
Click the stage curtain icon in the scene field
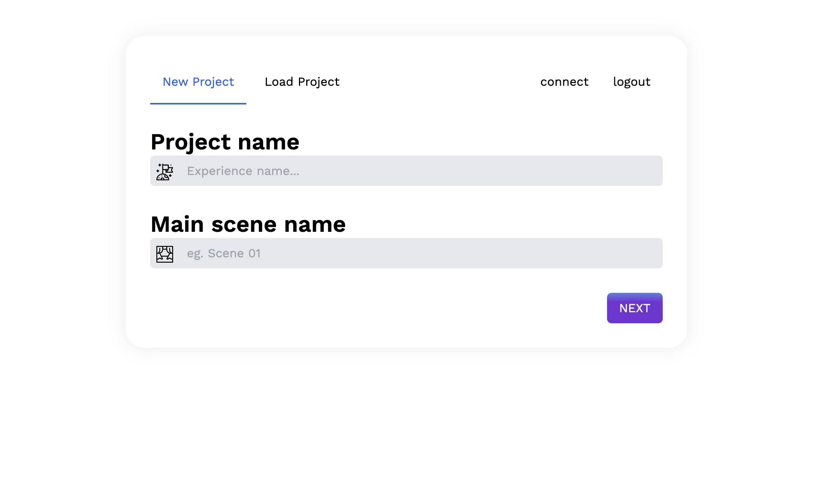165,254
